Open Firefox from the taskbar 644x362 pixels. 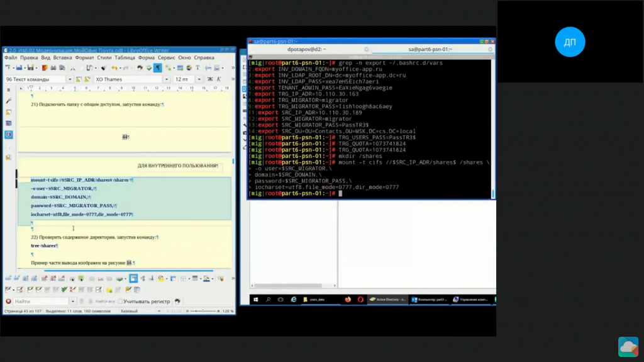[x=348, y=300]
